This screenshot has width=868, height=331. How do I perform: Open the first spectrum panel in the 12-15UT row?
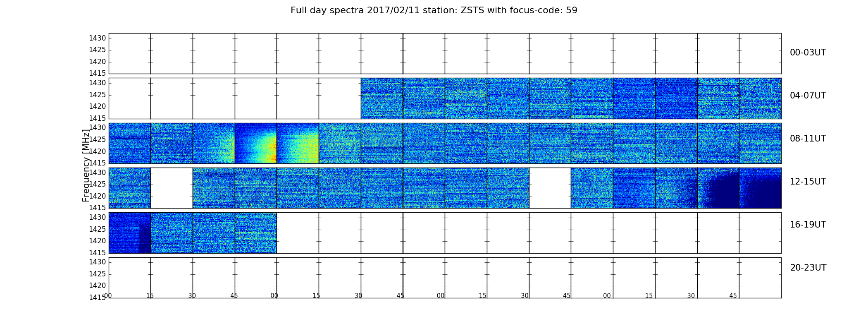[x=130, y=188]
